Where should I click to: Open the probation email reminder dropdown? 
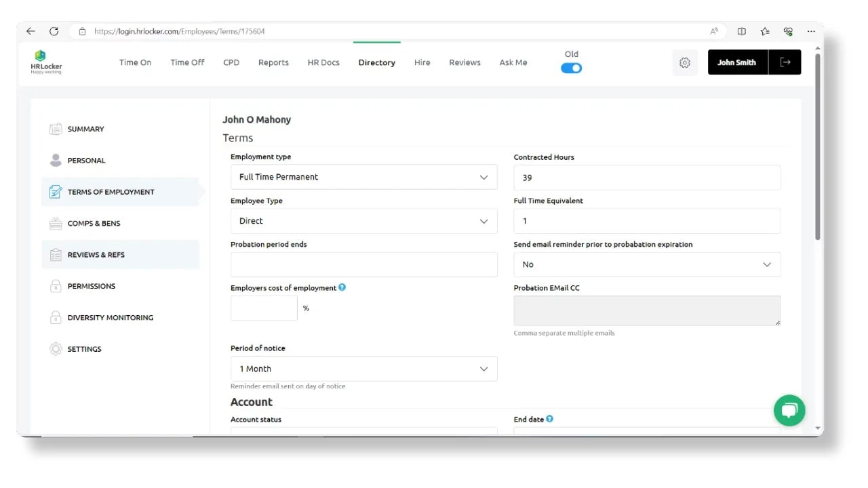click(647, 264)
